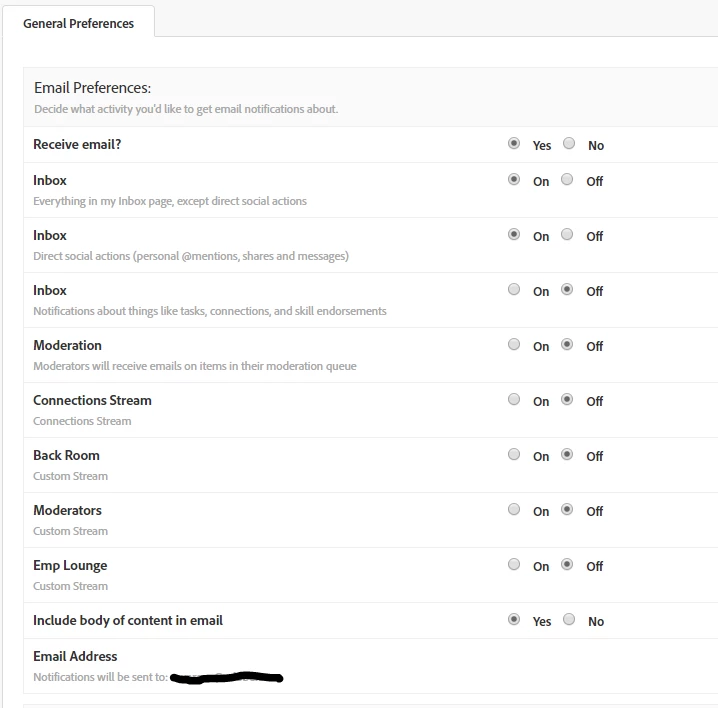
Task: Select No for Receive email
Action: pos(569,143)
